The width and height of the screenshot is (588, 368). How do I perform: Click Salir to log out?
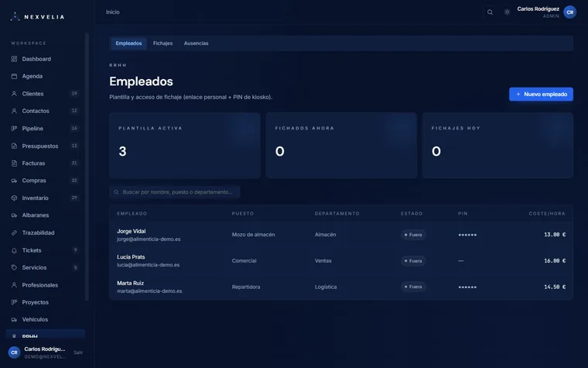[78, 353]
